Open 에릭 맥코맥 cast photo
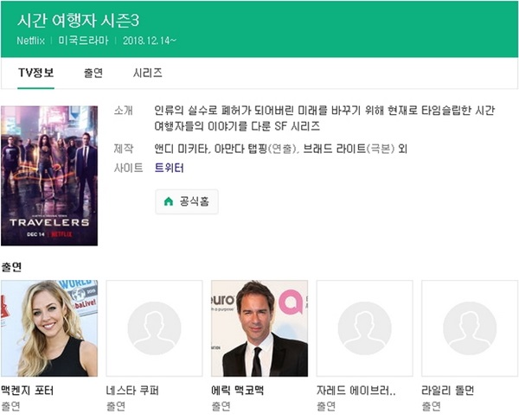The image size is (519, 420). pyautogui.click(x=259, y=328)
